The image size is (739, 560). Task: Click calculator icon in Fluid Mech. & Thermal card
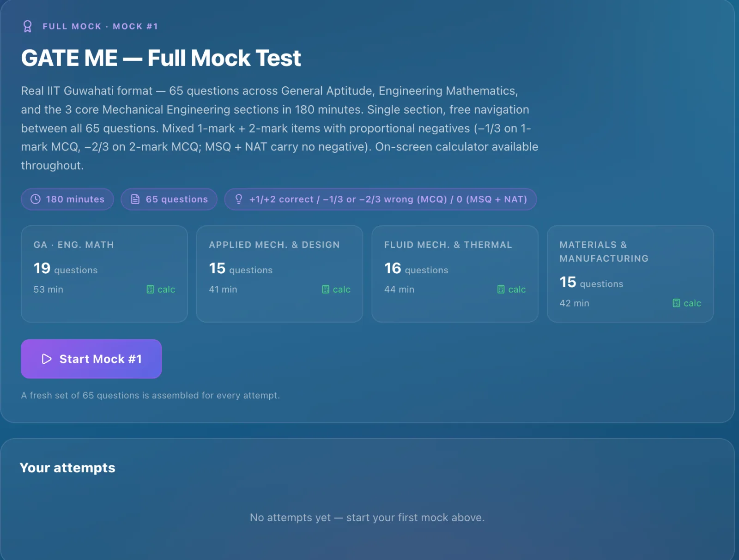click(501, 289)
